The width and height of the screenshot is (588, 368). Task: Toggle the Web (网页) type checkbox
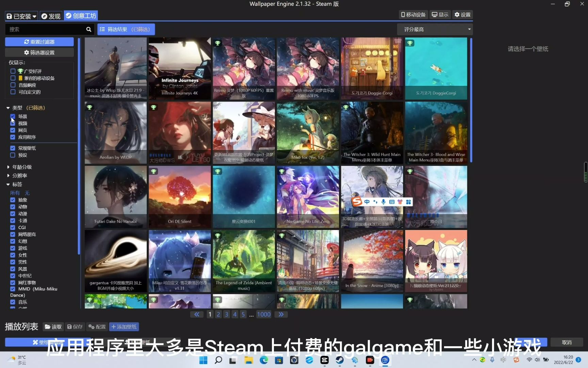[x=13, y=130]
